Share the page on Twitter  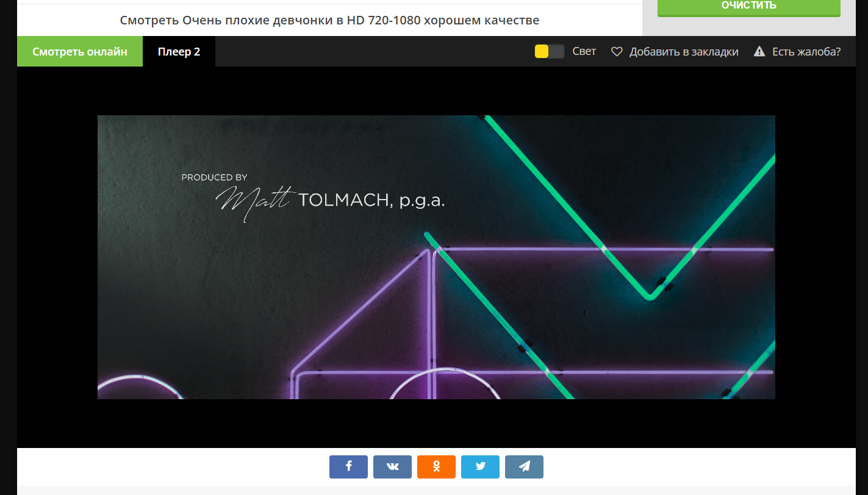pos(480,467)
